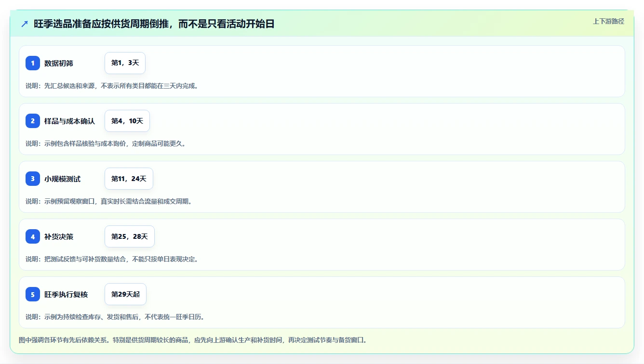Select the 第4，10天 day chip
Screen dimensions: 644x364
pyautogui.click(x=127, y=121)
